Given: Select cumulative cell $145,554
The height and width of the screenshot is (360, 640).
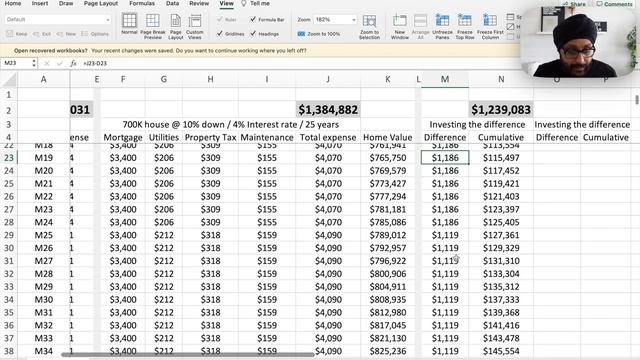Looking at the screenshot, I should point(501,351).
